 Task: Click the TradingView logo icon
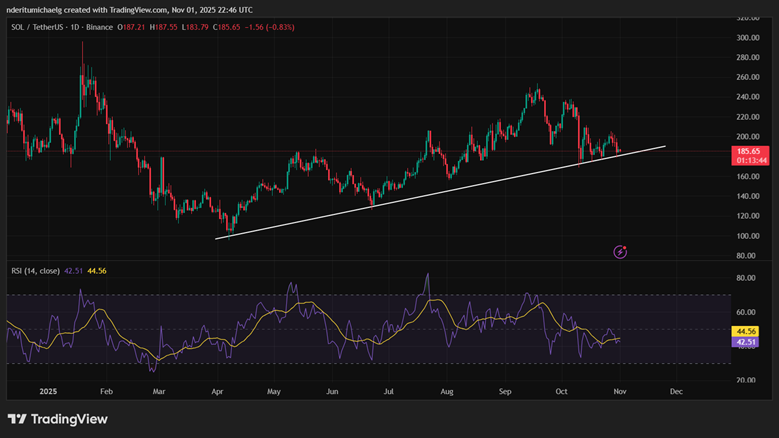pos(17,419)
